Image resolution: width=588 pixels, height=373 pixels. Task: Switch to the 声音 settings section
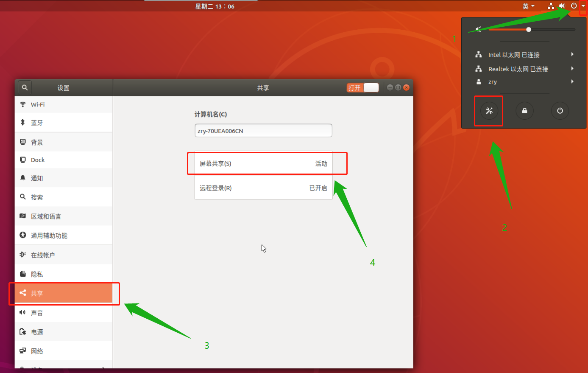pyautogui.click(x=37, y=313)
